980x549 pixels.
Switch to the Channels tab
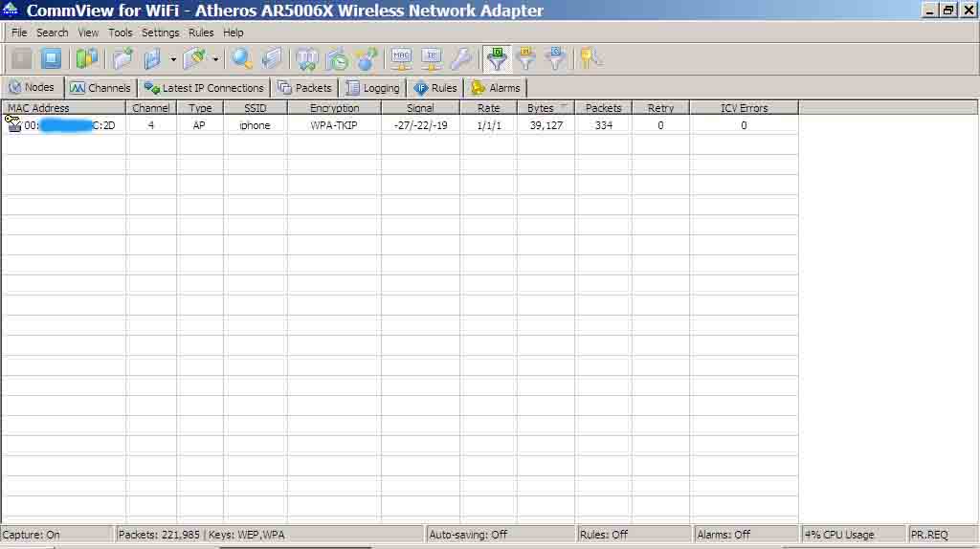(100, 88)
